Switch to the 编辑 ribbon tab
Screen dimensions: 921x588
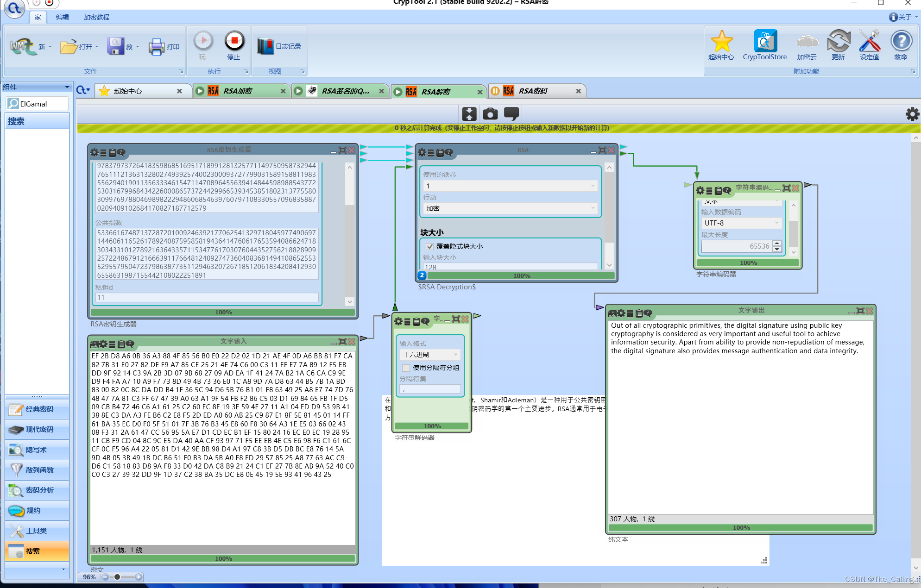(x=62, y=17)
